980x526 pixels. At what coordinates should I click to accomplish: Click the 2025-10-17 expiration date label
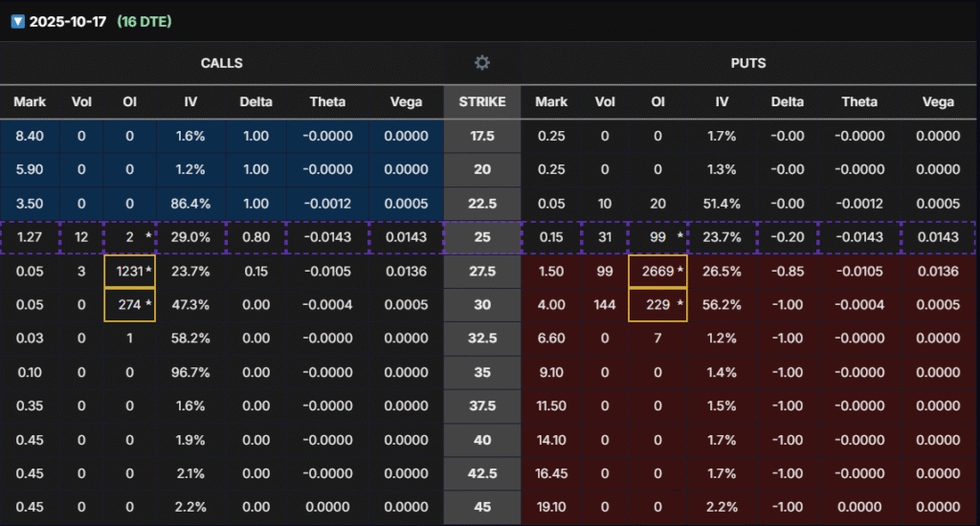click(68, 21)
